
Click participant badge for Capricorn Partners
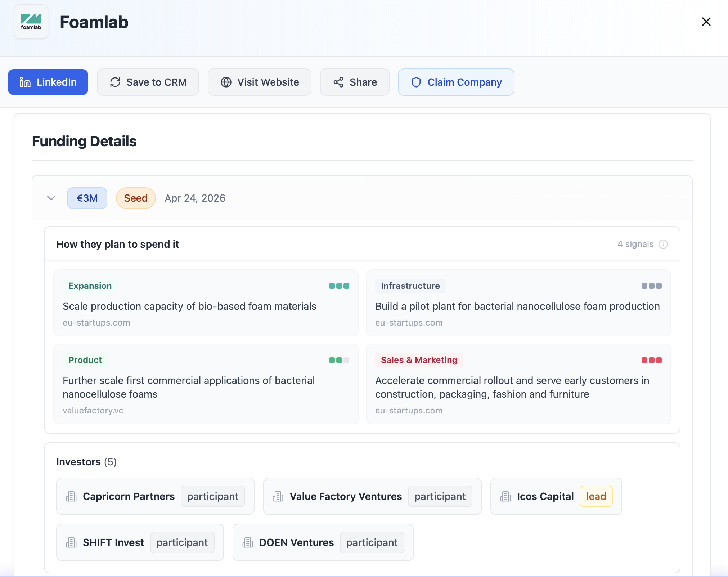coord(213,496)
